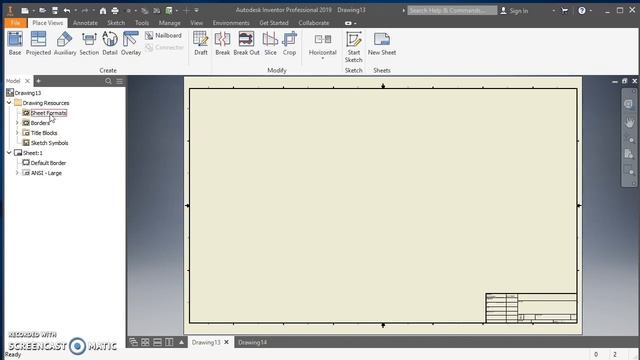640x360 pixels.
Task: Open the navigation wheel on navigation bar
Action: click(629, 104)
